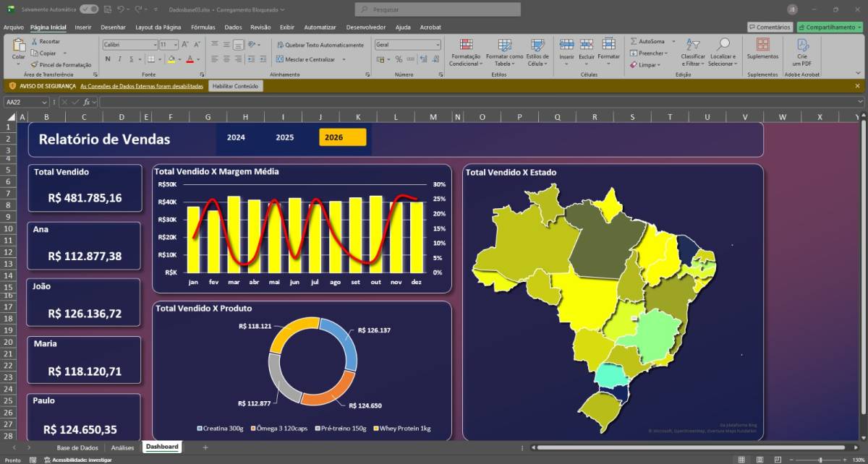This screenshot has width=868, height=464.
Task: Switch to the Base de Dados sheet
Action: click(77, 447)
